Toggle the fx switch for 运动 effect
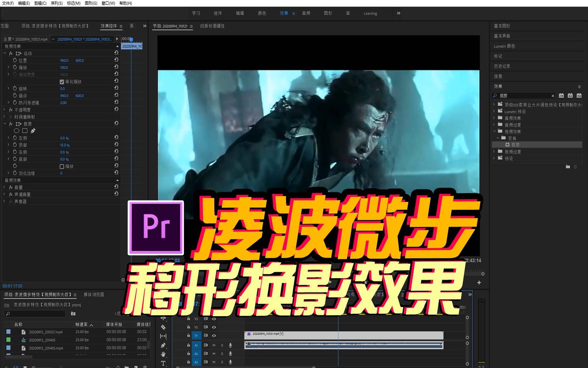 (x=11, y=54)
